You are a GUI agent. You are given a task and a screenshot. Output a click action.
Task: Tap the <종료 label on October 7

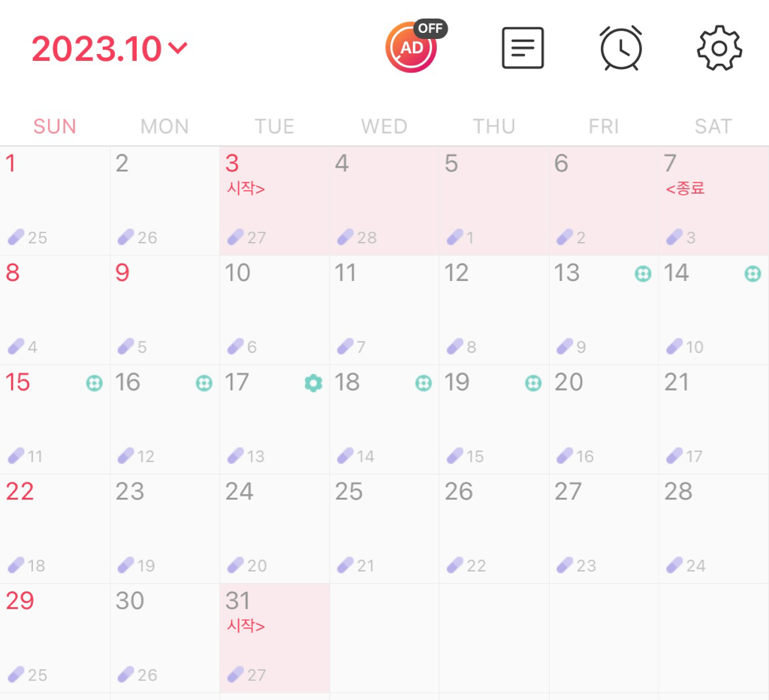tap(685, 189)
